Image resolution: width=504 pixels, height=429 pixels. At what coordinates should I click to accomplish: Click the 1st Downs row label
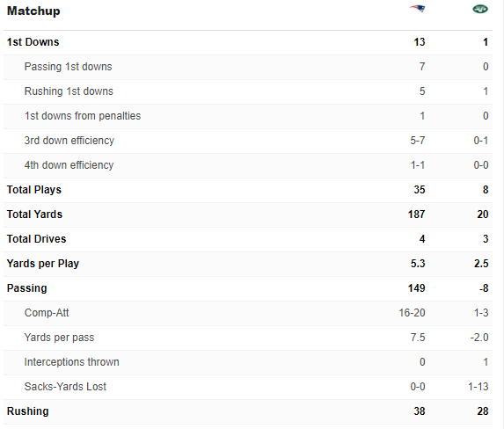(x=33, y=42)
